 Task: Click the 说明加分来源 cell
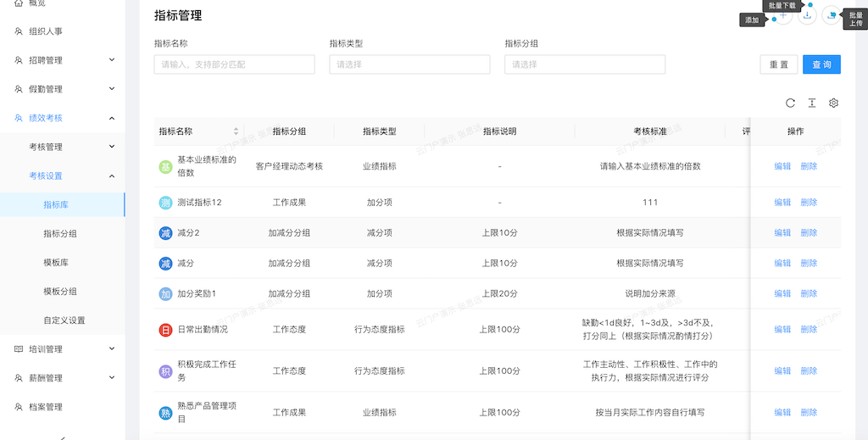tap(650, 294)
